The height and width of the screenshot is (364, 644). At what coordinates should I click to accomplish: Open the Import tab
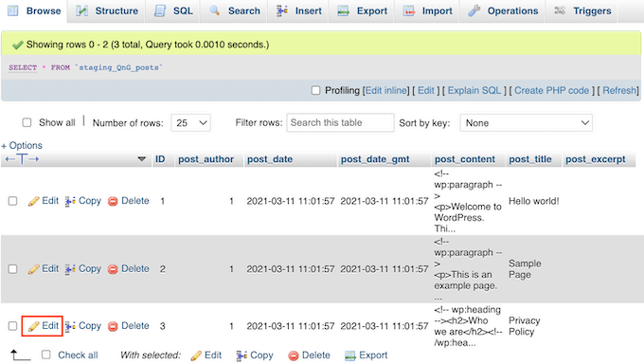click(x=427, y=11)
